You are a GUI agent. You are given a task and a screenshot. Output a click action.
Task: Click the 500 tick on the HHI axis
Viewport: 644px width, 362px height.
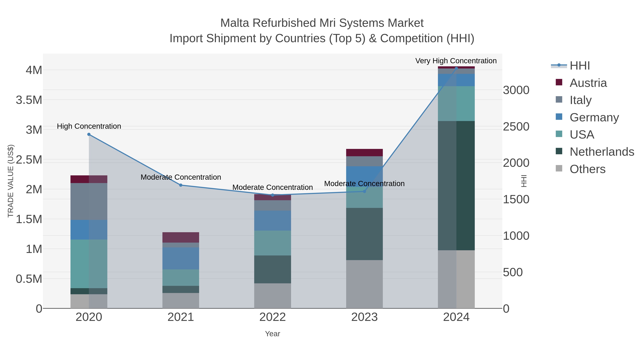tap(513, 272)
